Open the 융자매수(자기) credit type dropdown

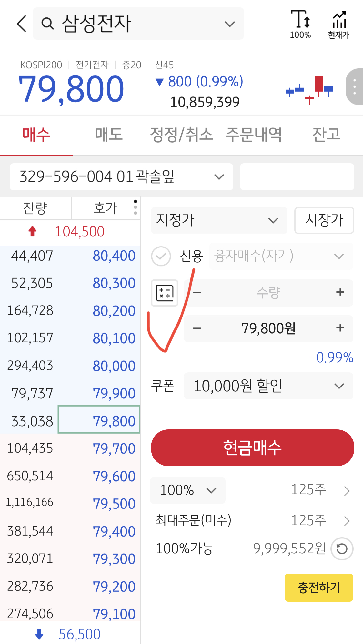pos(281,256)
